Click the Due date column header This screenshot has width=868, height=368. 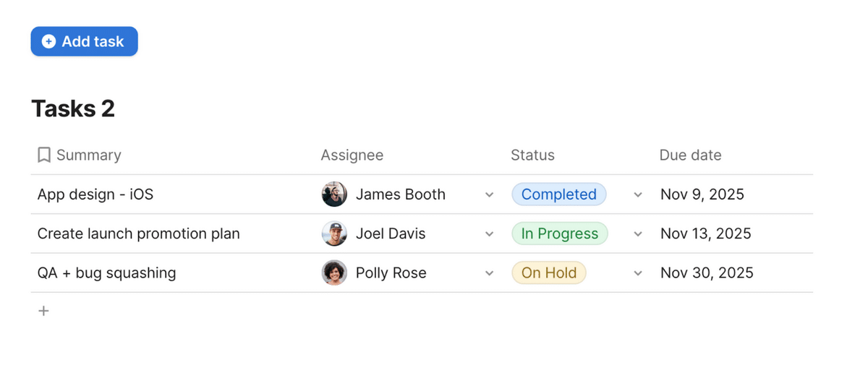pos(690,155)
